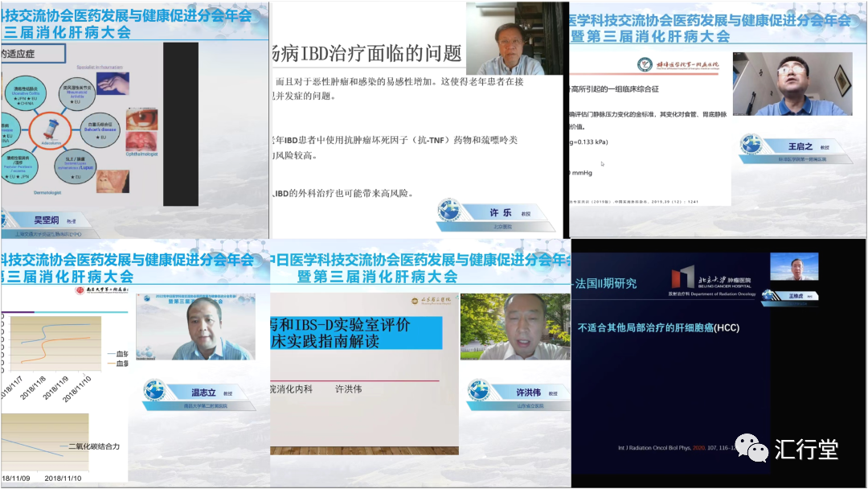Viewport: 868px width, 489px height.
Task: Click the 山东省立医院 label under 许洪伟
Action: 530,406
